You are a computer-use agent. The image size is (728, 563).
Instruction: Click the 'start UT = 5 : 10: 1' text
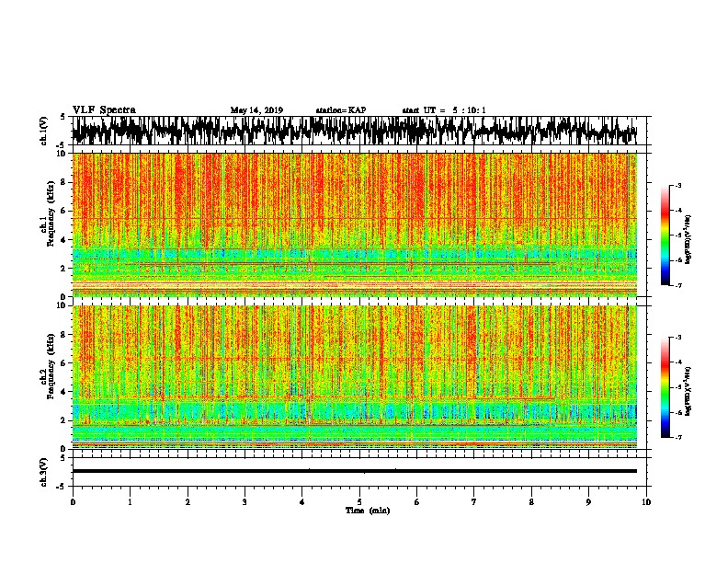coord(444,110)
